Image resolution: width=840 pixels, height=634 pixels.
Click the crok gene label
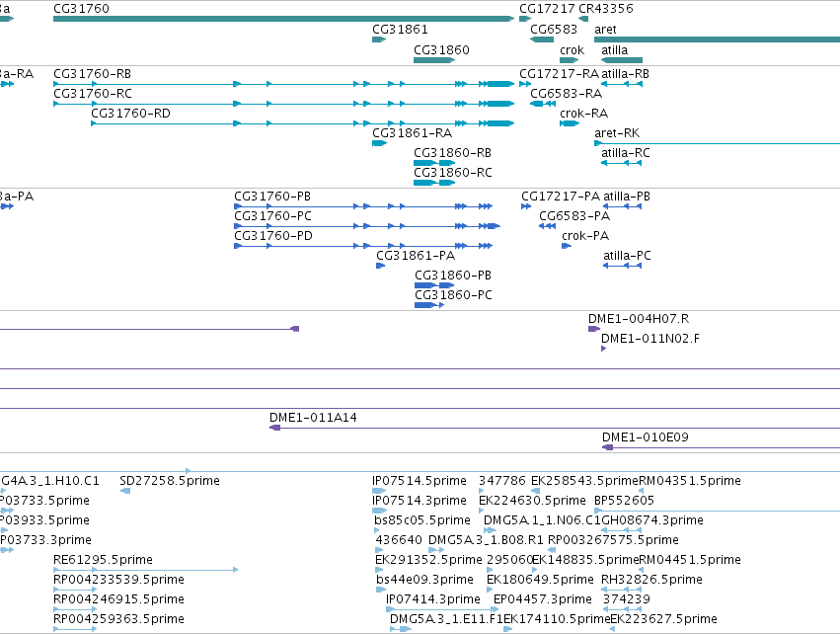click(572, 49)
